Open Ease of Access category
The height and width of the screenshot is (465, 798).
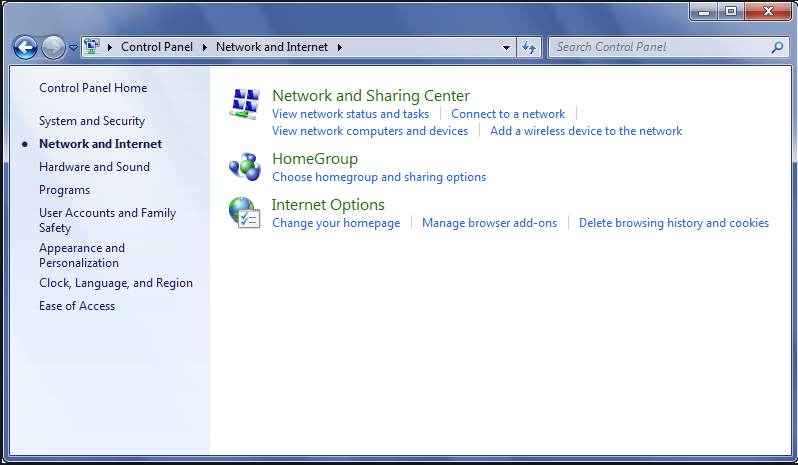pos(77,306)
